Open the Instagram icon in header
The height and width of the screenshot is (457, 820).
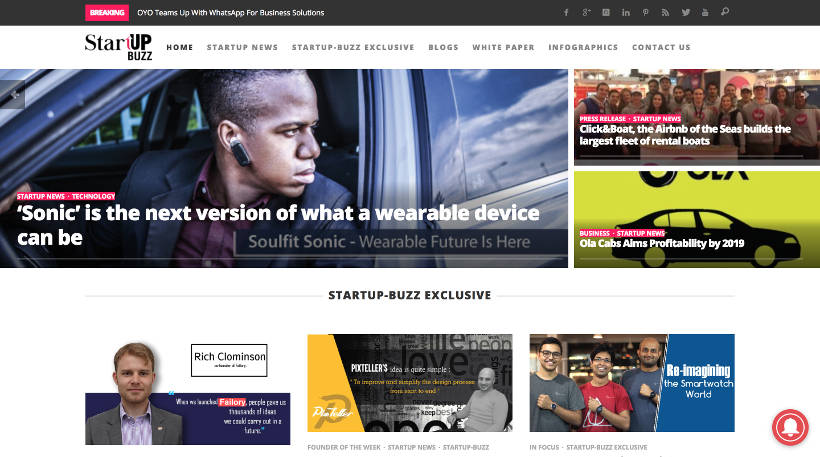606,13
